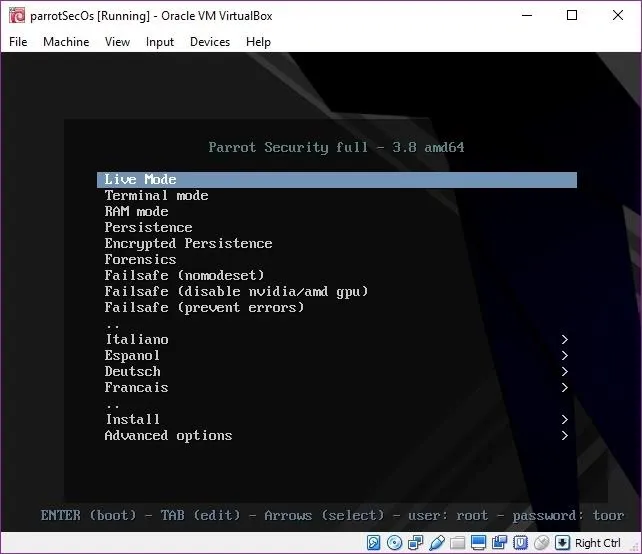This screenshot has width=642, height=554.
Task: Select the Live Mode boot entry
Action: tap(337, 180)
